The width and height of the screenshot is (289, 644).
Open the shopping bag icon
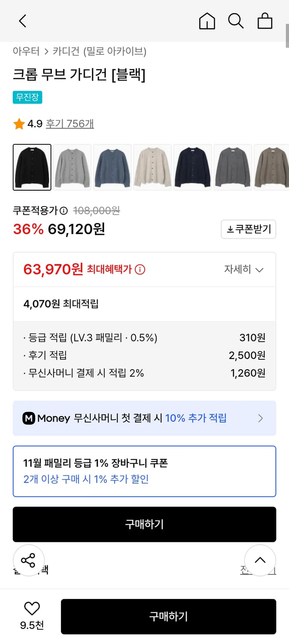pos(265,21)
